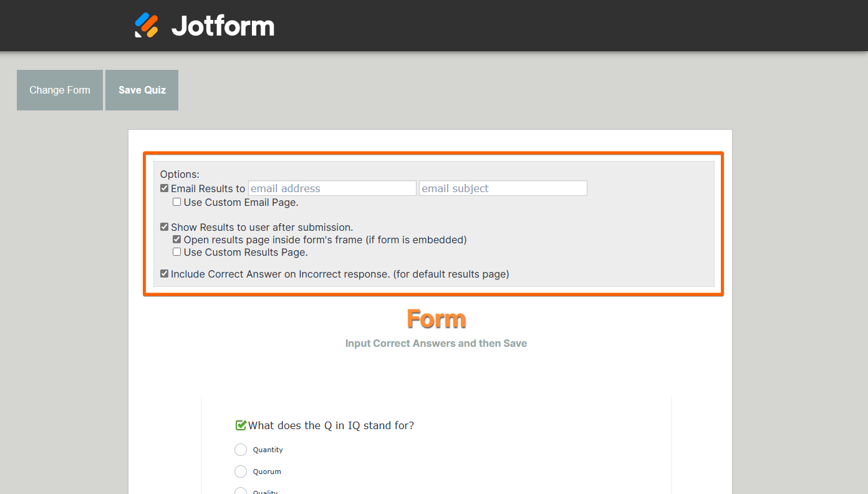Toggle the Email Results to checkbox
This screenshot has width=868, height=494.
click(x=165, y=188)
